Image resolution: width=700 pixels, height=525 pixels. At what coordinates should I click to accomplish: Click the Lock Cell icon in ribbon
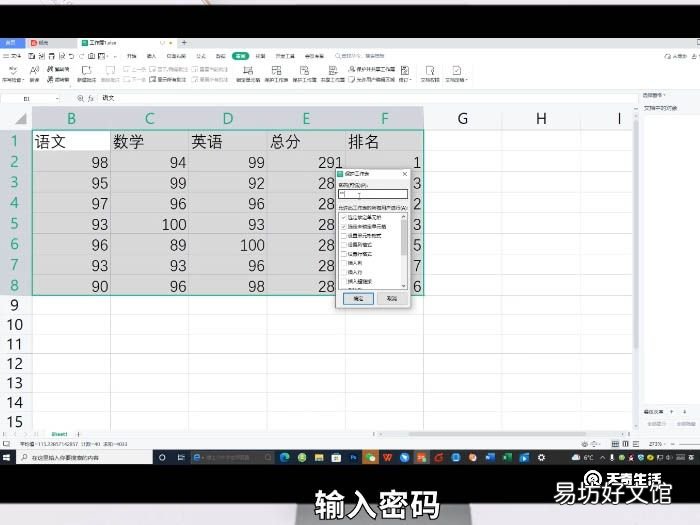click(248, 71)
